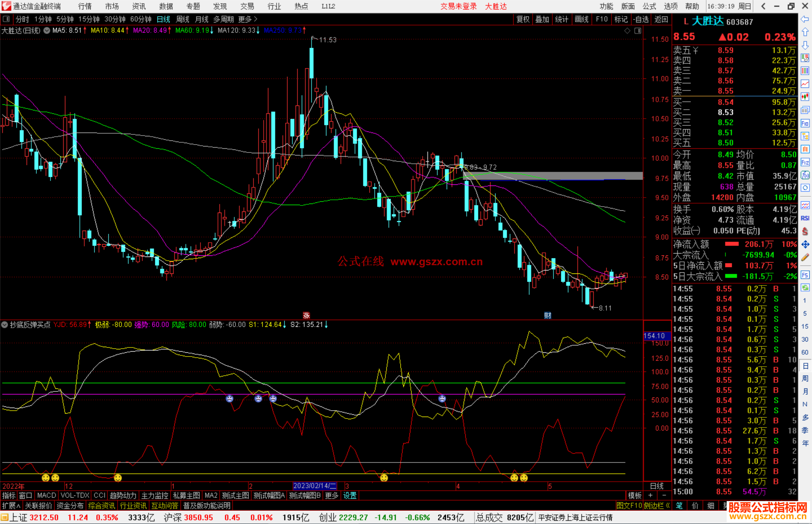Toggle the panel square at period bar left
Viewport: 812px width, 524px height.
click(6, 19)
